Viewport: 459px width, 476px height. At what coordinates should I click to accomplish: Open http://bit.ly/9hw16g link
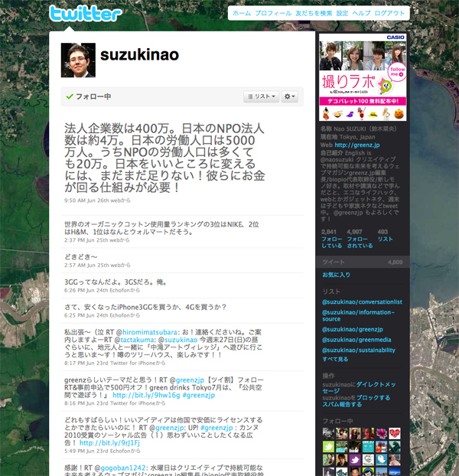click(146, 395)
